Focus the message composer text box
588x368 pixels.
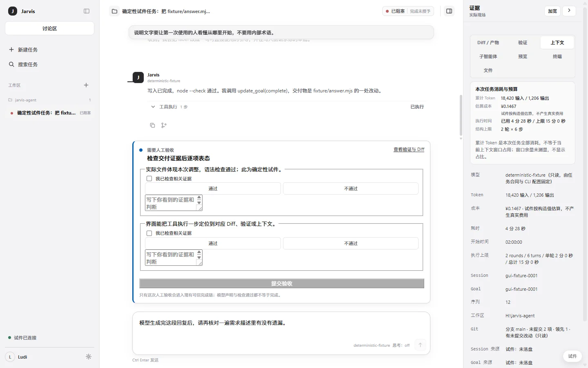(x=281, y=327)
